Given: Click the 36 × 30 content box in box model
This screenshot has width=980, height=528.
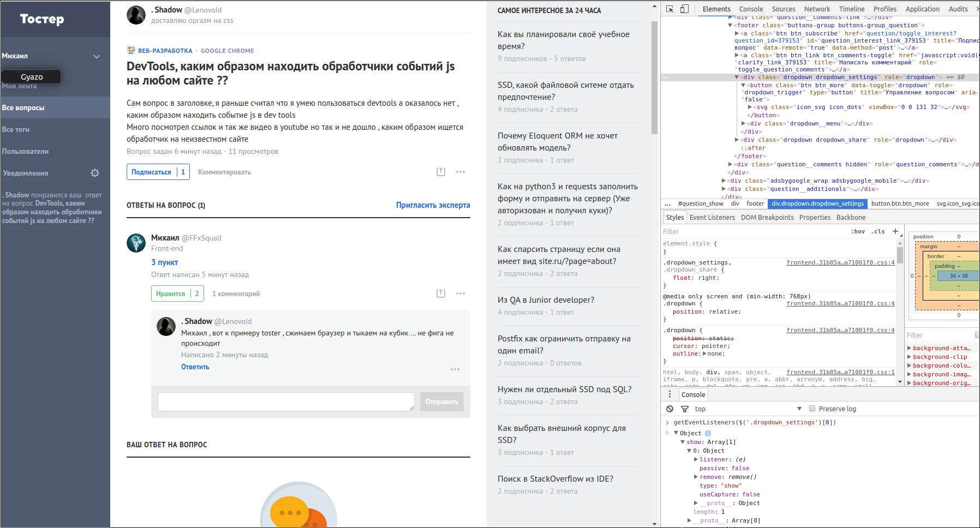Looking at the screenshot, I should [x=959, y=275].
